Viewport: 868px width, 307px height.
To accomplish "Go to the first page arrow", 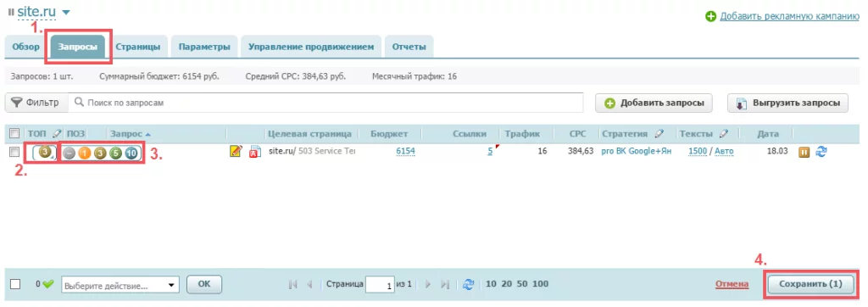I will tap(292, 284).
